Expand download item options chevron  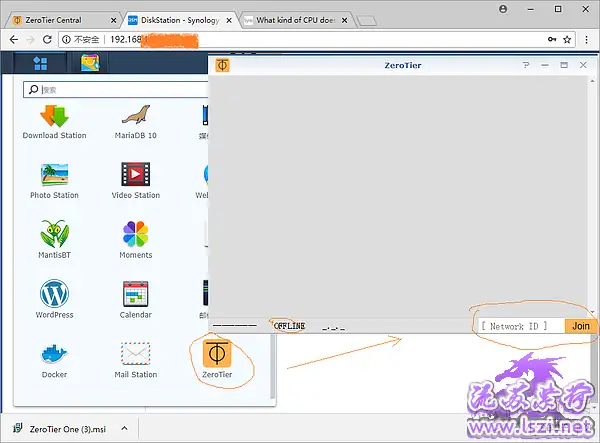click(124, 428)
